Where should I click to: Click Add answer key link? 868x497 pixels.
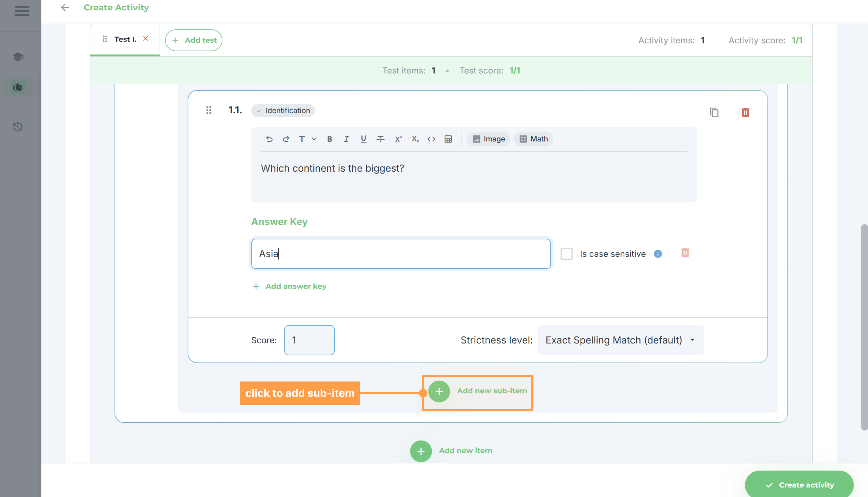[x=289, y=286]
